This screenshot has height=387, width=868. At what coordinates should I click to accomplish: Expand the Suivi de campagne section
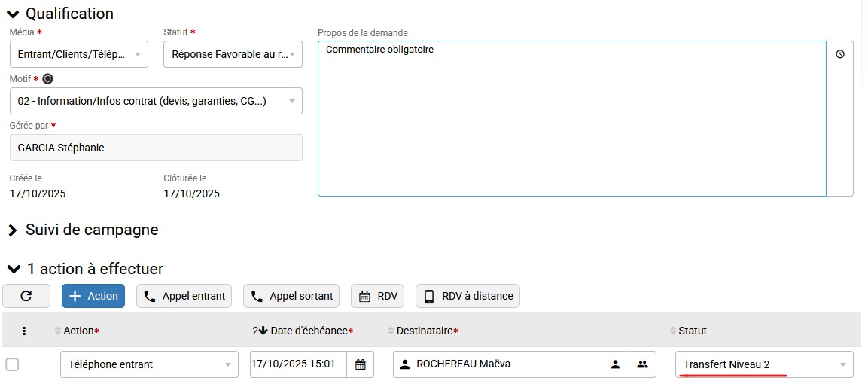point(13,230)
